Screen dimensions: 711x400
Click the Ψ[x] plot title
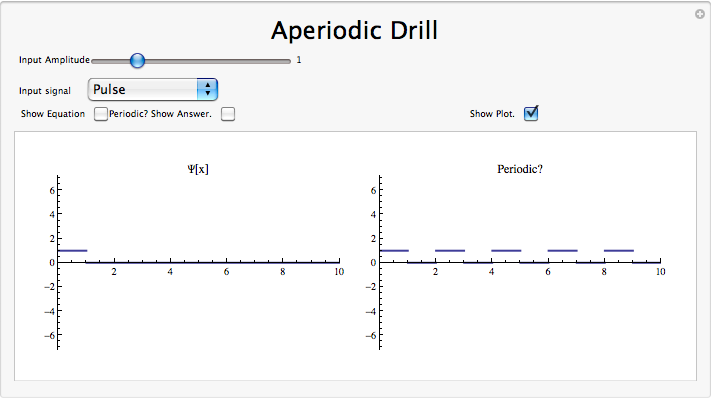(198, 169)
